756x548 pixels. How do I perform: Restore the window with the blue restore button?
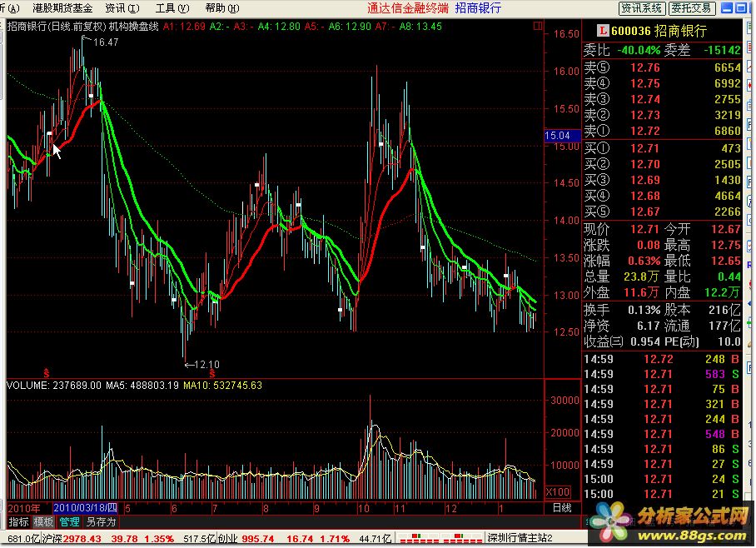tap(740, 7)
